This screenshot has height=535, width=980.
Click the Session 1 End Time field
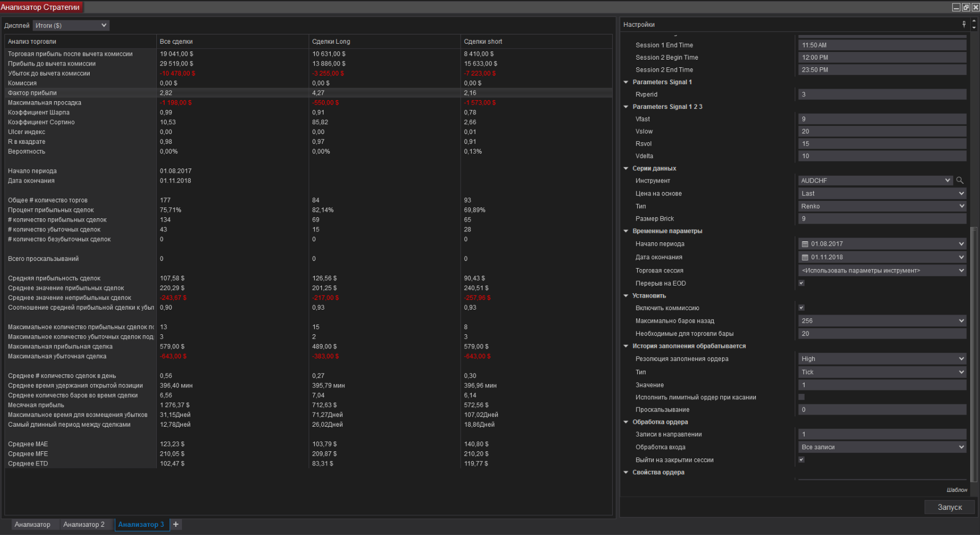tap(882, 45)
